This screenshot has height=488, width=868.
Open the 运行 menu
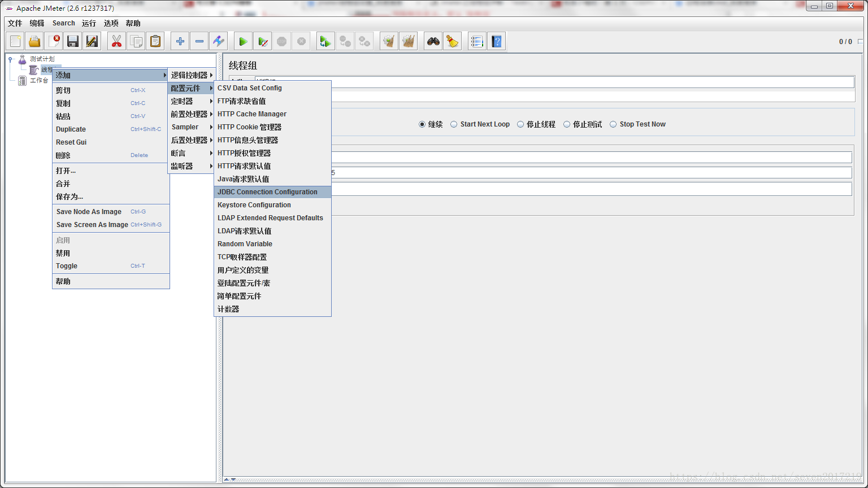point(89,23)
